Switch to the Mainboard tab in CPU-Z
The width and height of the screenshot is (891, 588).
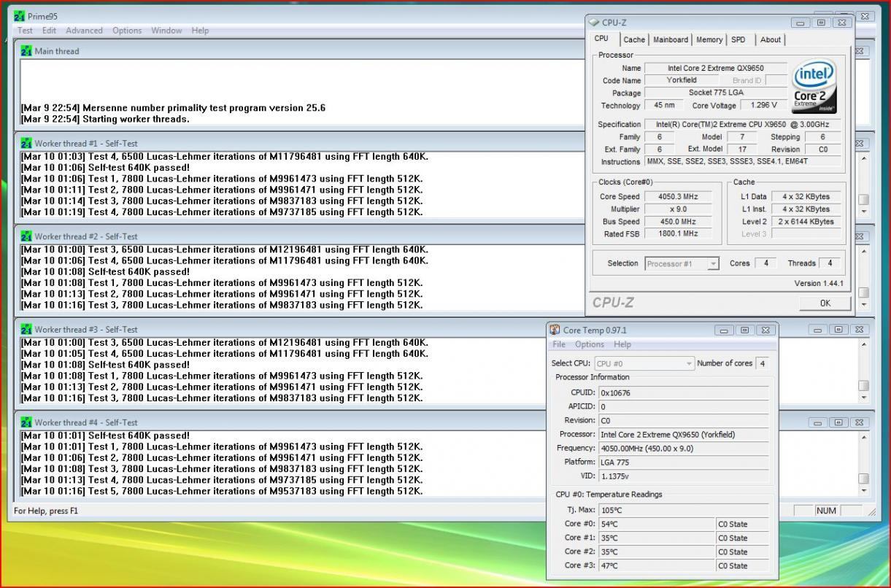[671, 40]
